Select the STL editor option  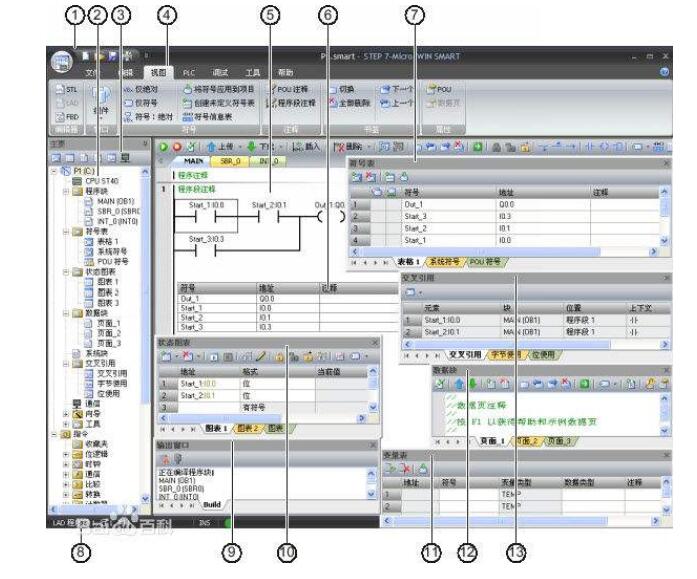pos(67,90)
